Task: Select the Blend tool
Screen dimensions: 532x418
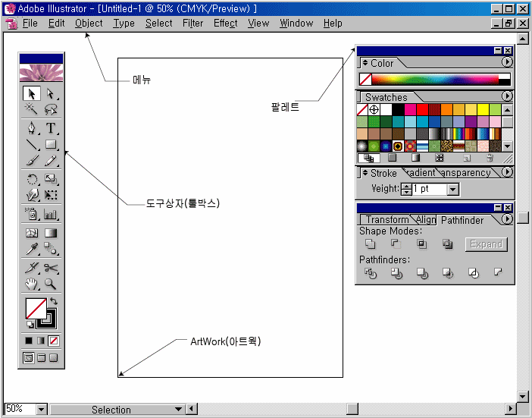Action: coord(51,249)
